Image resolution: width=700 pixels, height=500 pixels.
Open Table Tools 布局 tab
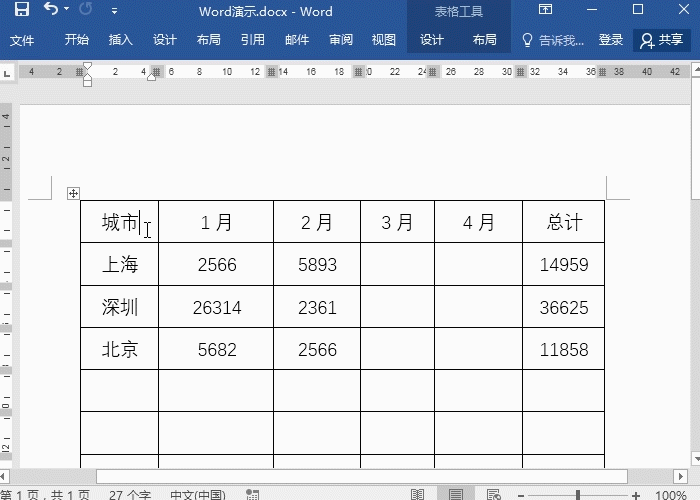pos(484,40)
